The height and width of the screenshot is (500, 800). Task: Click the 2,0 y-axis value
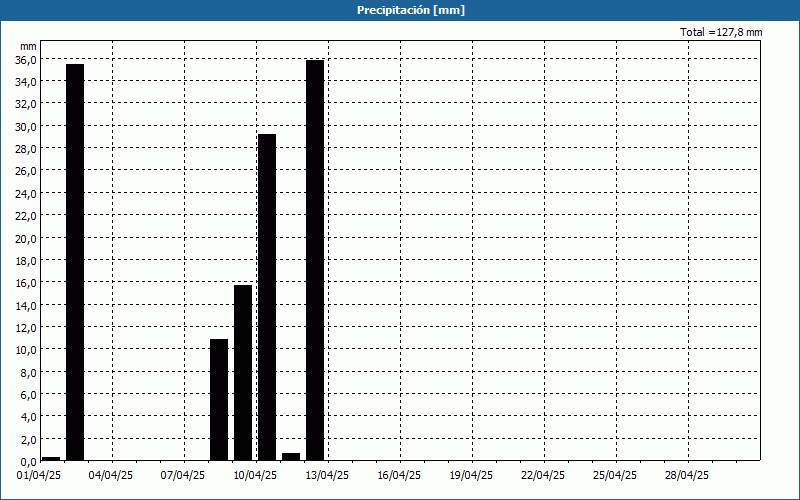(28, 439)
